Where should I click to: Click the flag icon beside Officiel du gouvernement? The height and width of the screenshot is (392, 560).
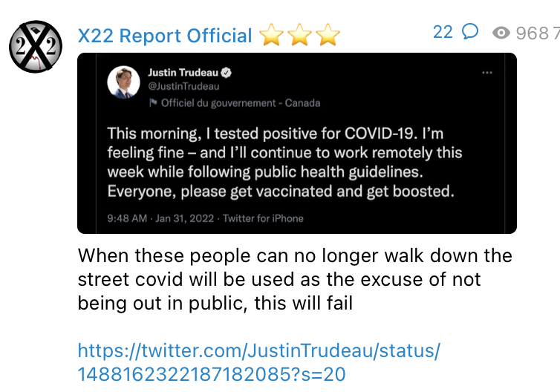coord(153,103)
